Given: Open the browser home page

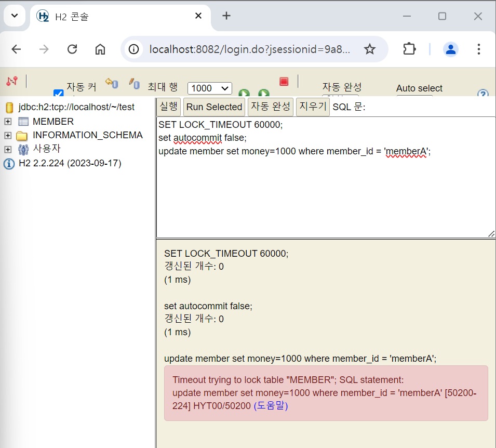Looking at the screenshot, I should coord(100,49).
